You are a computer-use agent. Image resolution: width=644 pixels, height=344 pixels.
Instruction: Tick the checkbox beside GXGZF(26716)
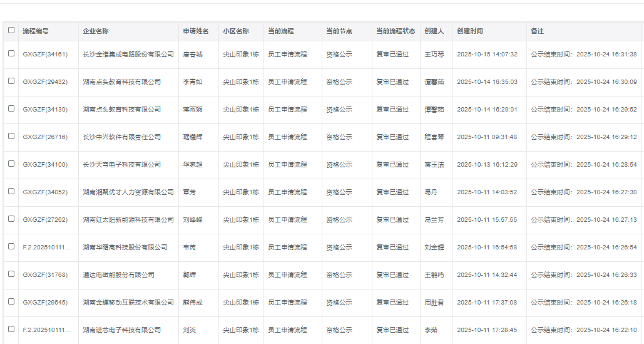point(11,137)
